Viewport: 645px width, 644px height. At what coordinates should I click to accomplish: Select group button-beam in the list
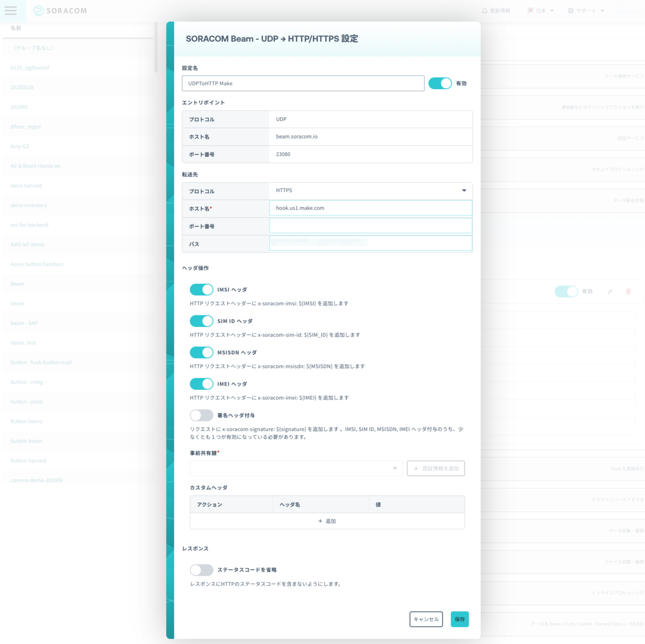coord(78,441)
